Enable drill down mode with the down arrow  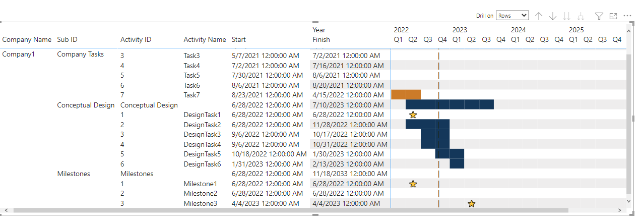click(553, 16)
